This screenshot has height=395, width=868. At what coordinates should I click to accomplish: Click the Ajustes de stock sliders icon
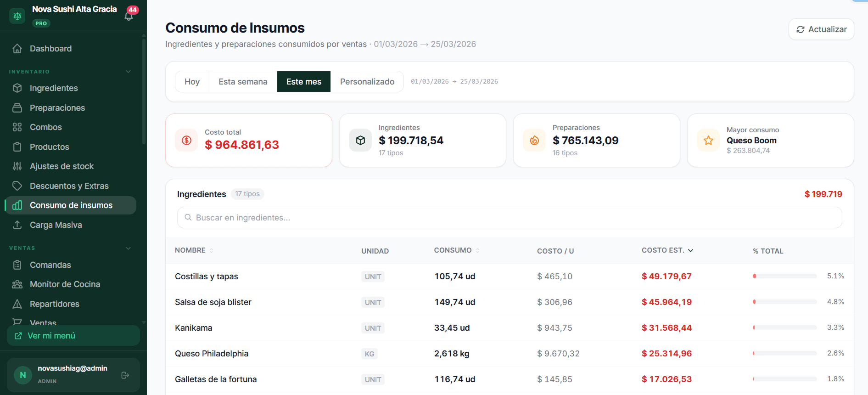(17, 166)
